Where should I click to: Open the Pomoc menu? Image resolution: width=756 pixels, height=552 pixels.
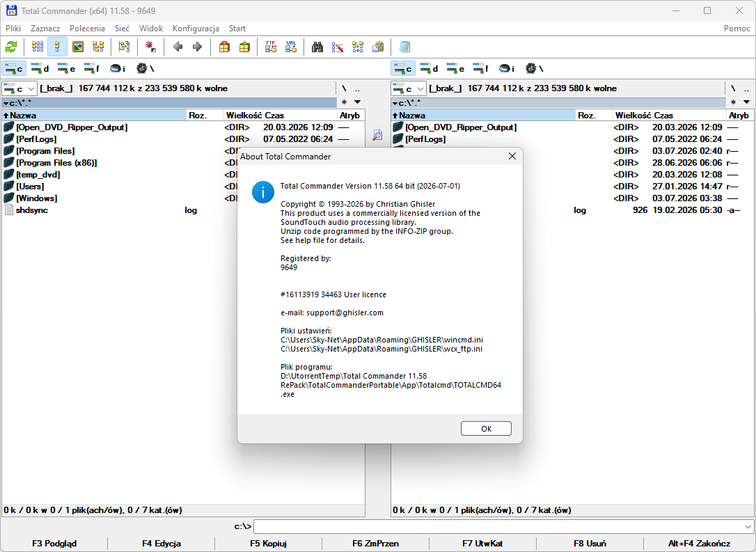pyautogui.click(x=737, y=29)
